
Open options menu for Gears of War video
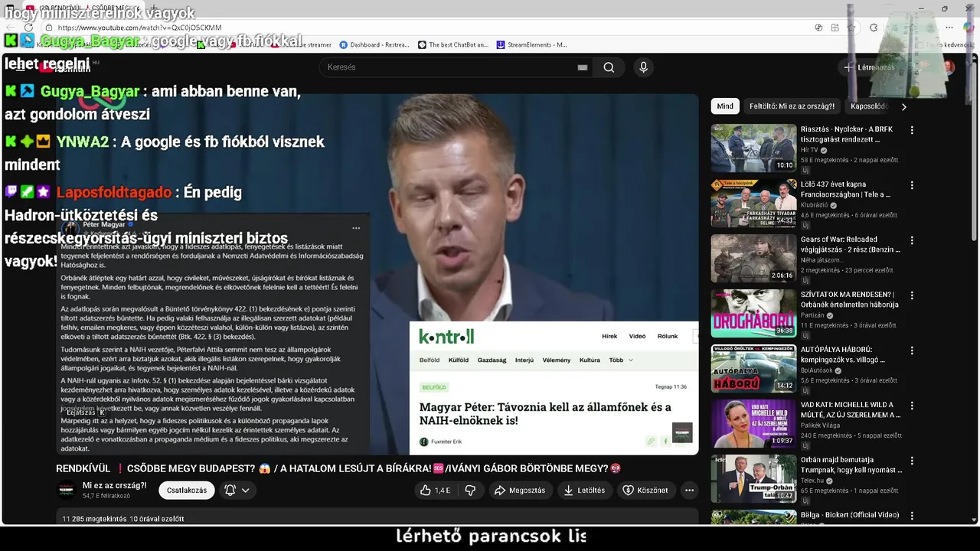tap(912, 240)
